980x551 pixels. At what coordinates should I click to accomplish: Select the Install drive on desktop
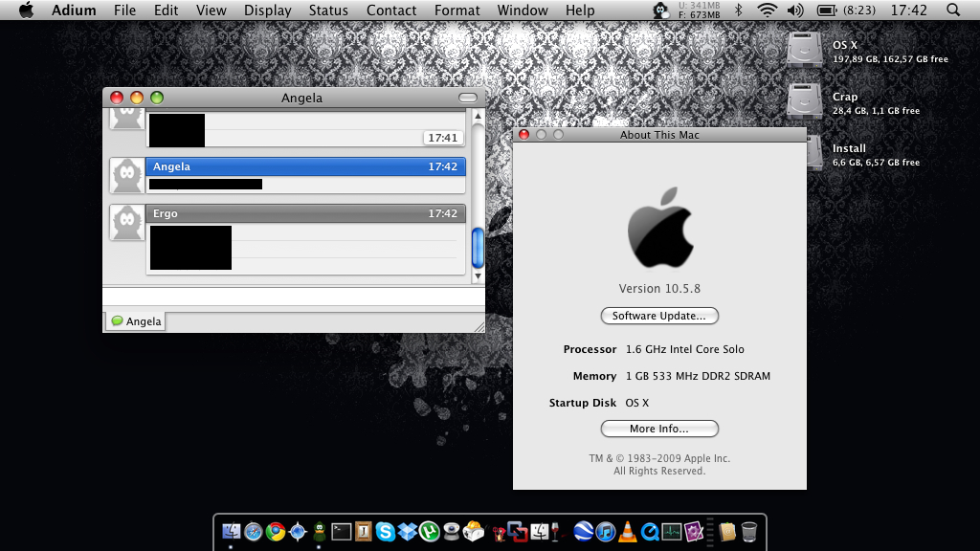click(814, 152)
